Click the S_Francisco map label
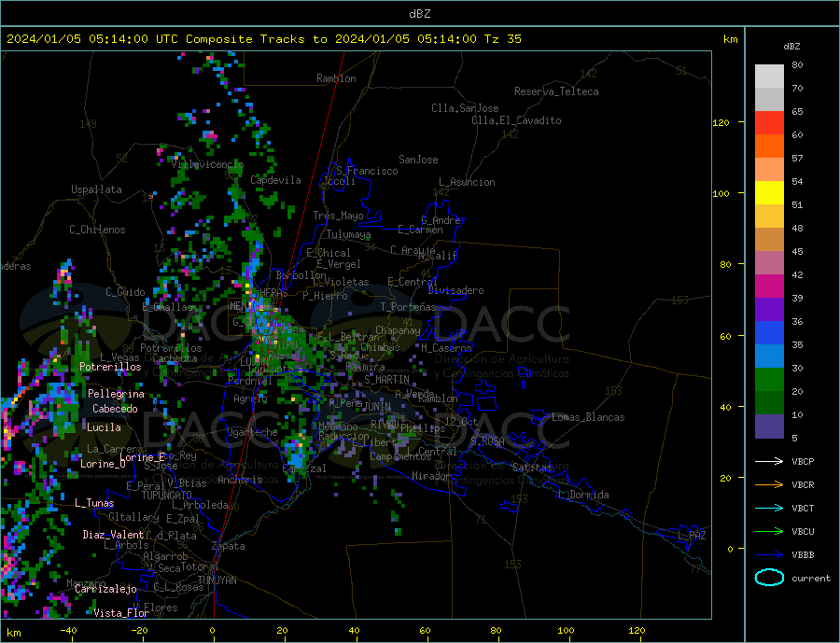 pos(367,171)
